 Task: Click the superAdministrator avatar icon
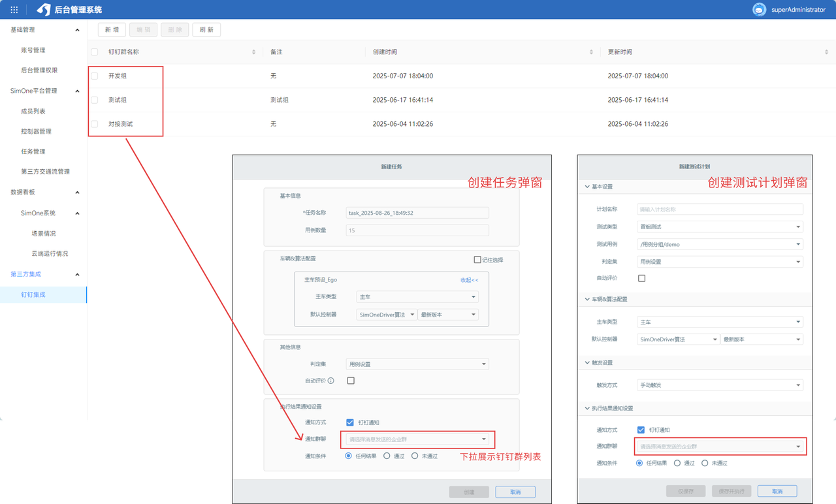759,10
